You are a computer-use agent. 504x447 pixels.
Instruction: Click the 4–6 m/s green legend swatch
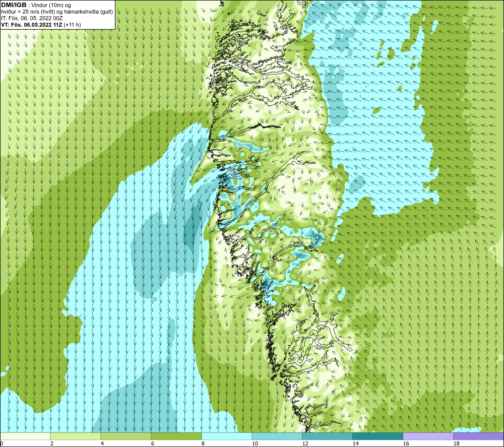126,436
